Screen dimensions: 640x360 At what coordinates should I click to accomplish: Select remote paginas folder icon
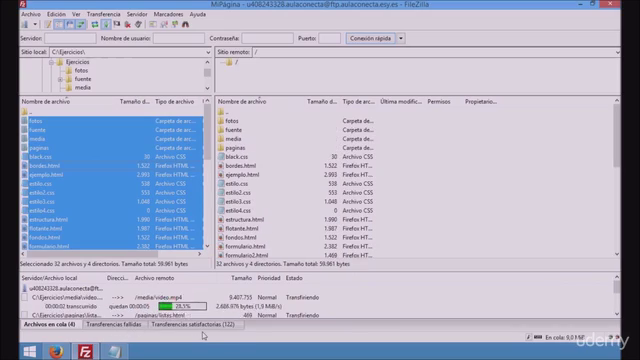click(221, 148)
